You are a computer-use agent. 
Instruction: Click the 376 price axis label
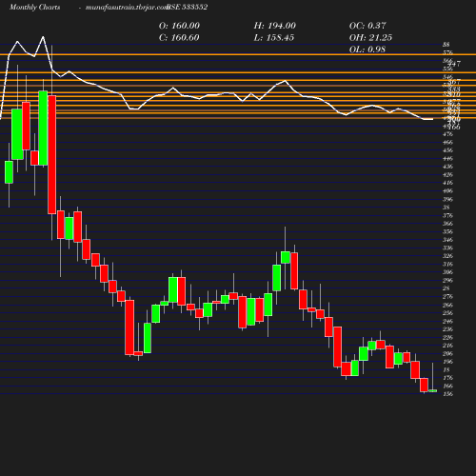coord(447,215)
